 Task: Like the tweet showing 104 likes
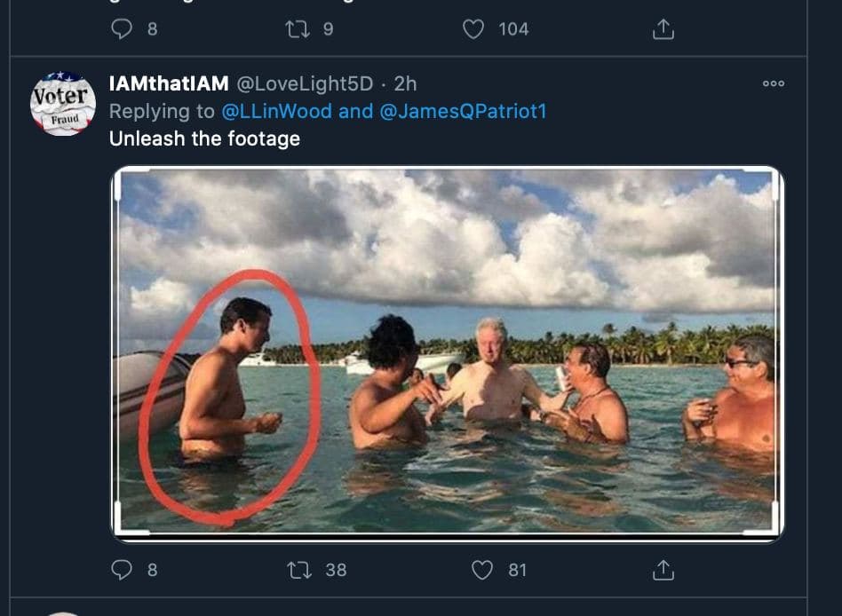(474, 29)
